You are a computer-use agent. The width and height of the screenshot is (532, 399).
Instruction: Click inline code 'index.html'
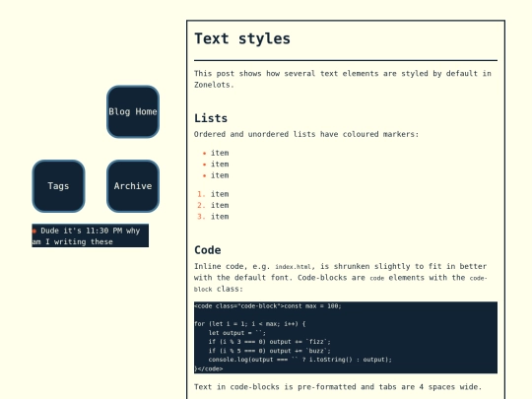click(293, 267)
